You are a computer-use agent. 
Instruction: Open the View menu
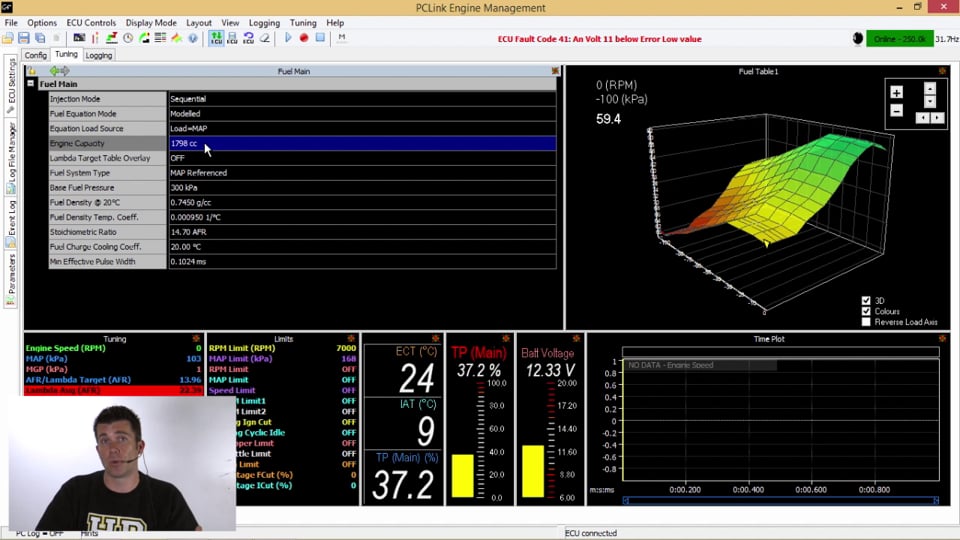click(x=230, y=23)
